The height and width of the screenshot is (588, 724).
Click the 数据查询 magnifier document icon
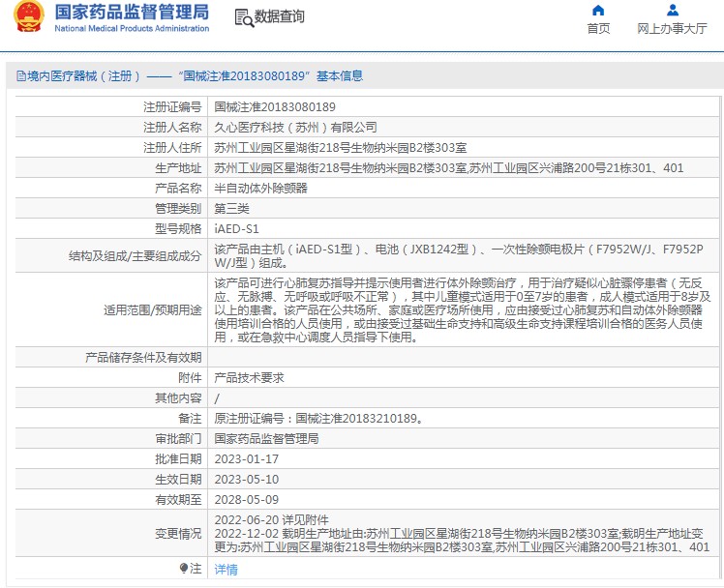tap(241, 17)
